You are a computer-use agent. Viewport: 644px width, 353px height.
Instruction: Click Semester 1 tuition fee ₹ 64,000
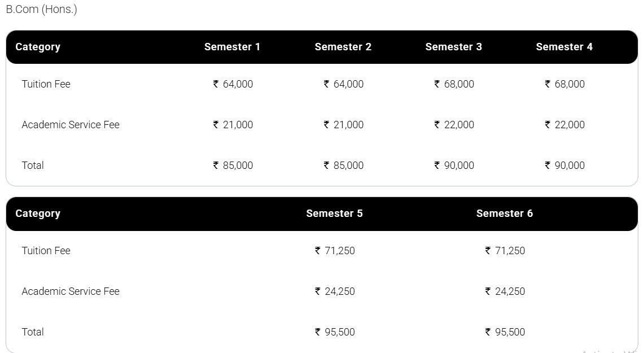click(x=233, y=84)
